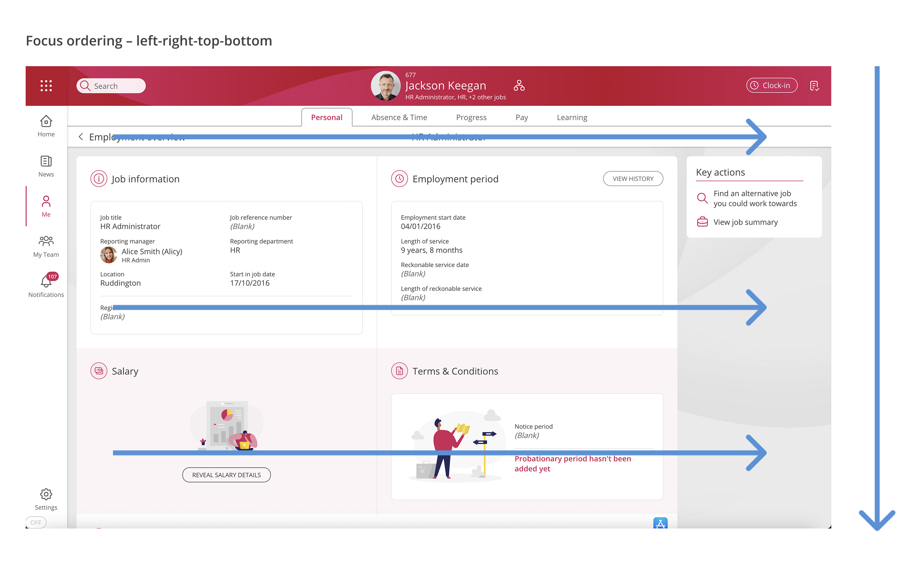Open News from sidebar
Screen dimensions: 924x578
(x=46, y=166)
